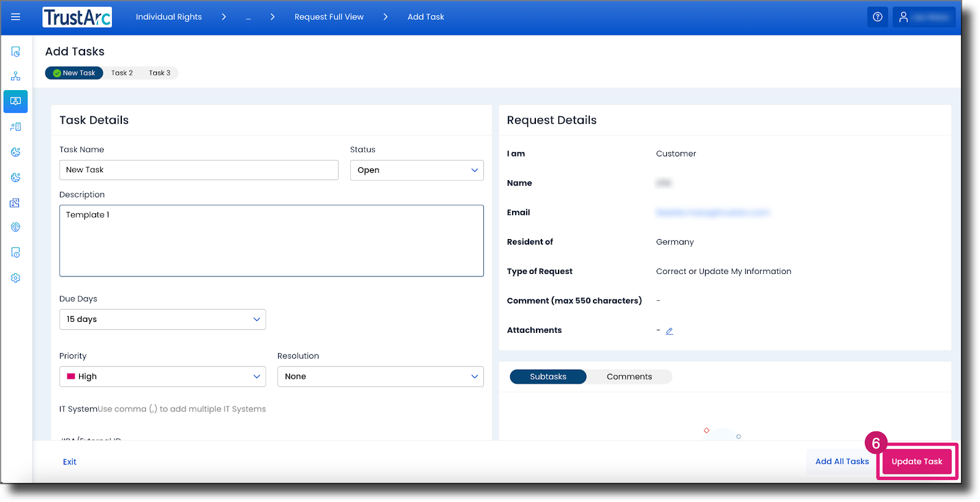
Task: Click the TrustArc logo
Action: (x=77, y=17)
